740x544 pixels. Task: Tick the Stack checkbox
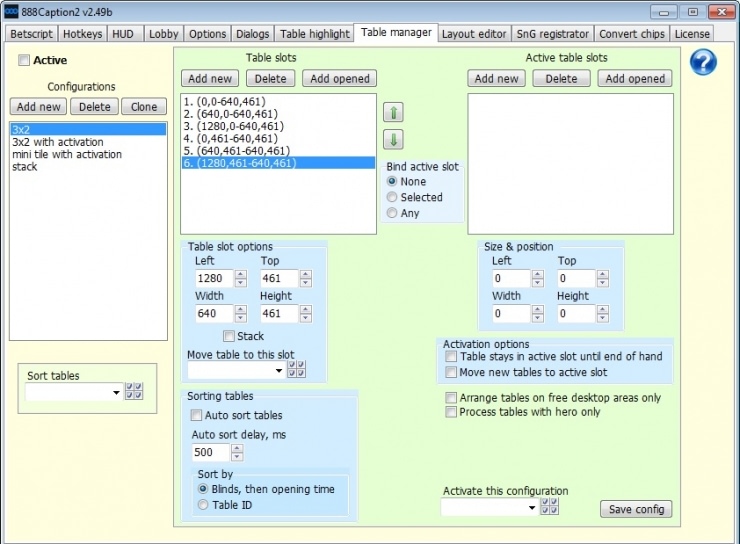[229, 336]
